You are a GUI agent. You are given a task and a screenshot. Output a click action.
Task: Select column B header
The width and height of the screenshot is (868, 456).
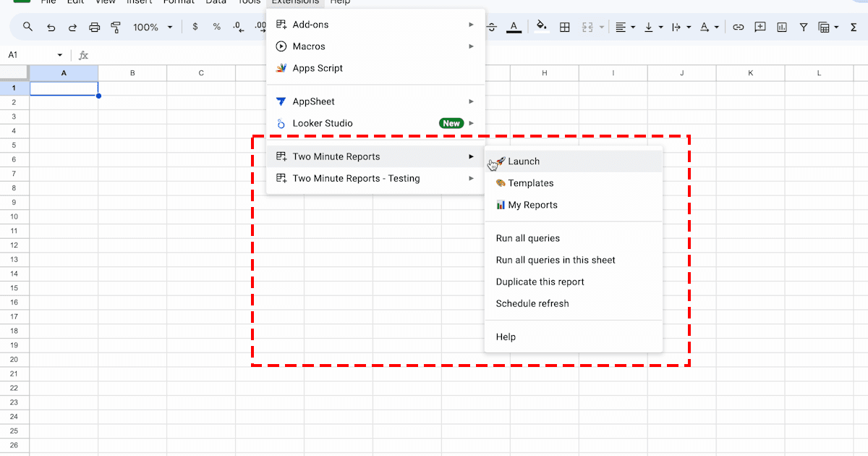[x=132, y=73]
